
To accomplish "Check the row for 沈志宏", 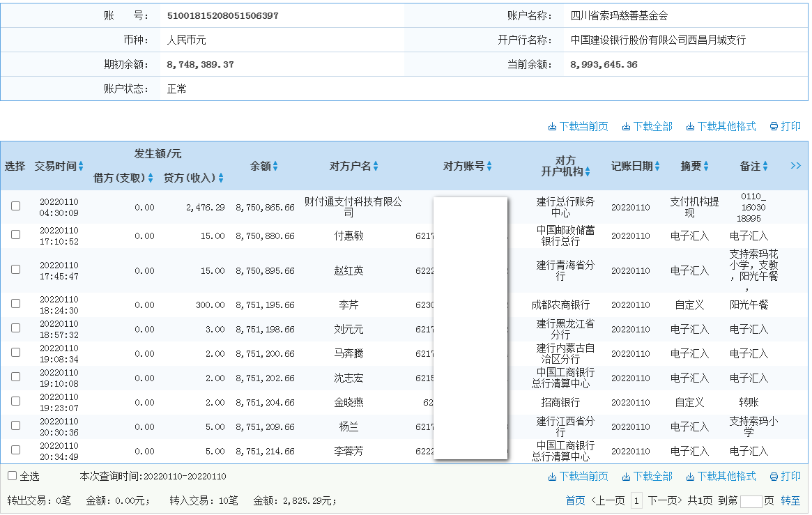I will click(x=16, y=377).
